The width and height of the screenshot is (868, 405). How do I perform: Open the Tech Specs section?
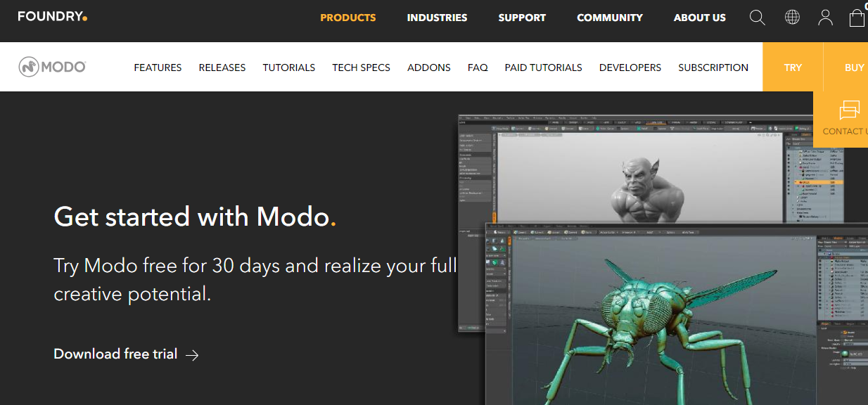point(362,67)
